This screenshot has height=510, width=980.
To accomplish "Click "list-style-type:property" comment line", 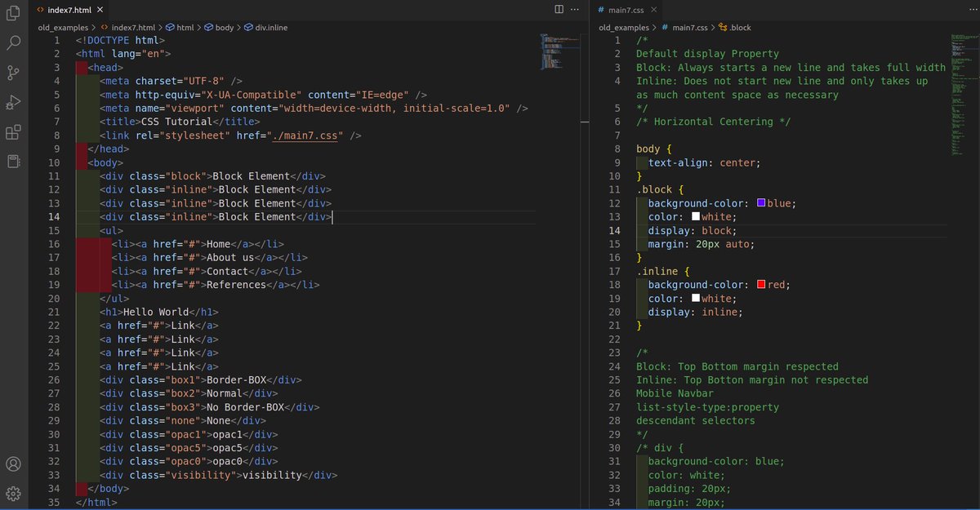I will [707, 407].
